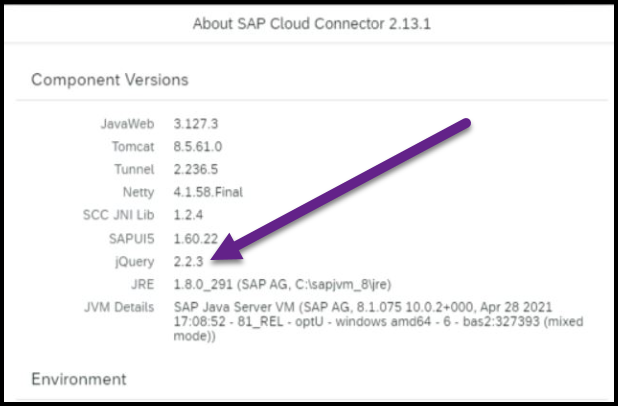This screenshot has height=406, width=618.
Task: Click the JVM Details label
Action: pyautogui.click(x=119, y=307)
